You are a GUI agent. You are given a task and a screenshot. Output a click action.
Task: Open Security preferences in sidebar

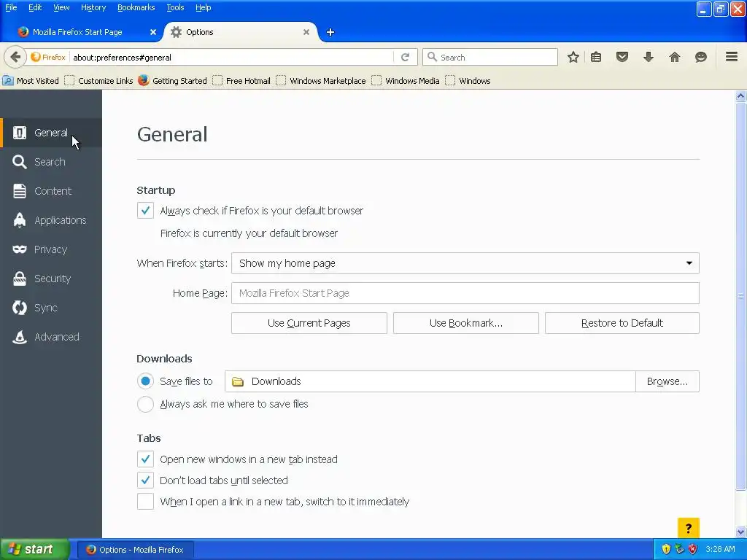pos(51,279)
